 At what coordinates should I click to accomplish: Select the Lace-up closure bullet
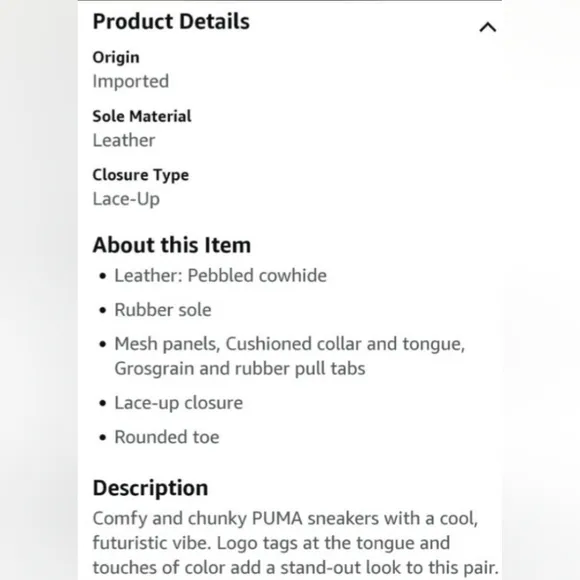179,403
